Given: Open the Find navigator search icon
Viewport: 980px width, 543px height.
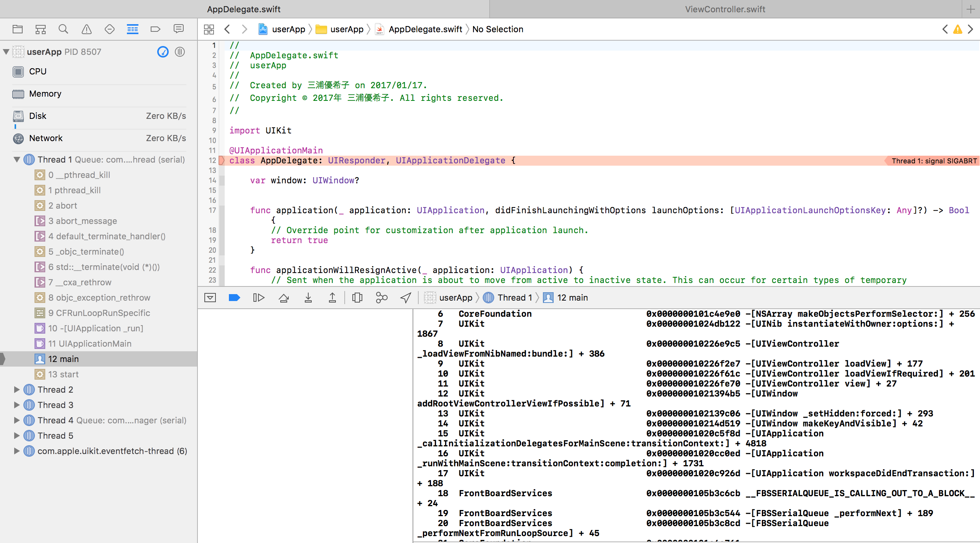Looking at the screenshot, I should (63, 29).
